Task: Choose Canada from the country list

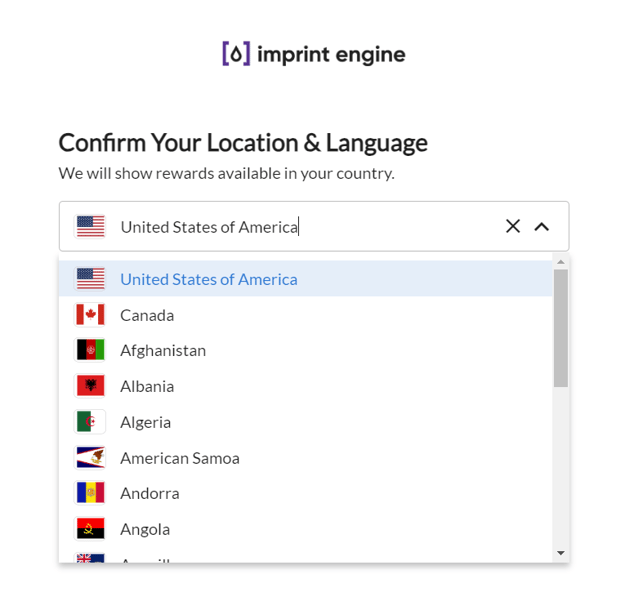Action: [x=305, y=315]
